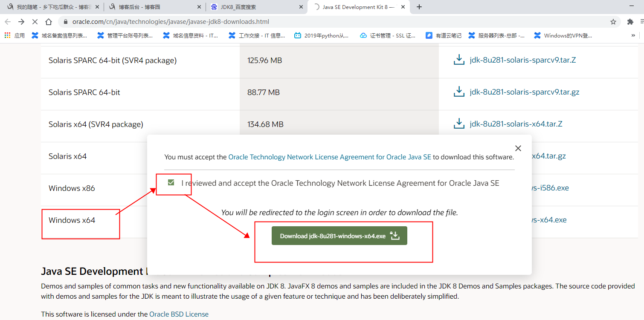Toggle the license agreement acceptance checkbox
This screenshot has height=320, width=644.
click(x=171, y=183)
